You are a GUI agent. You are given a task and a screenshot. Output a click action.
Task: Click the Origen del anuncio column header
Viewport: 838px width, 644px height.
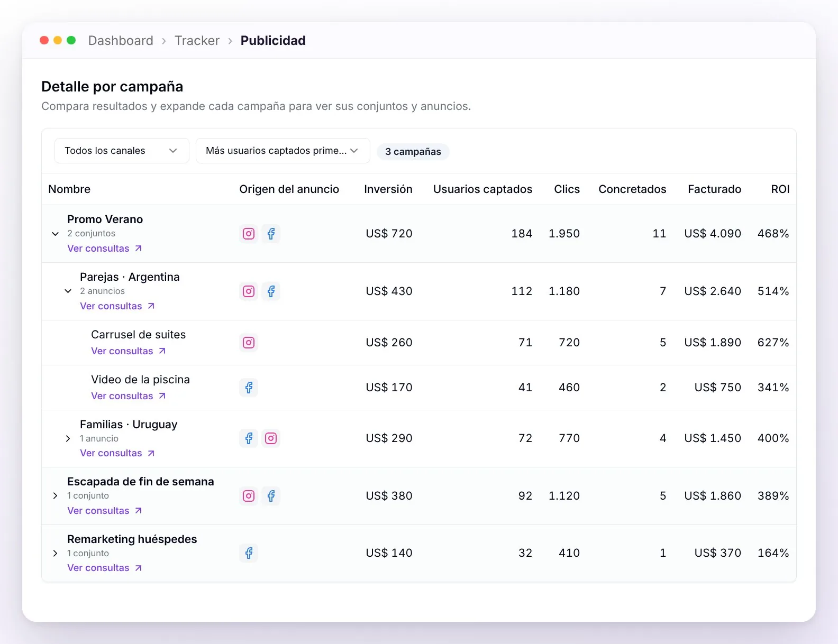289,189
